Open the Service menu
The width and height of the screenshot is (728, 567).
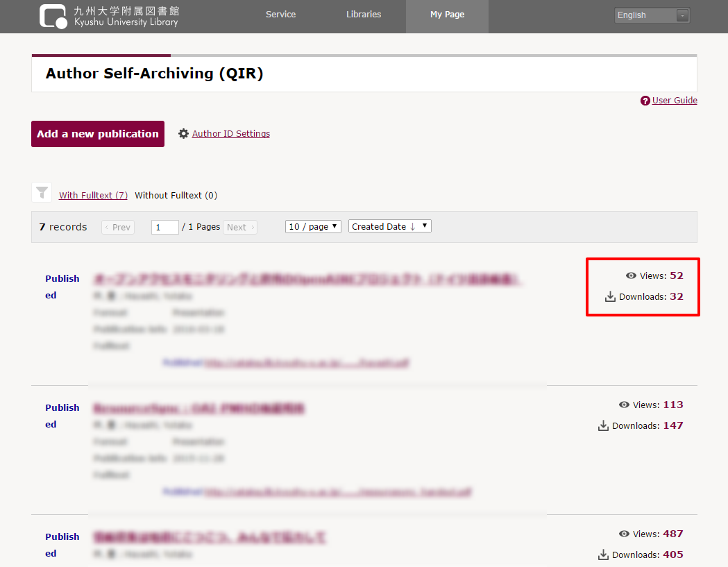click(280, 15)
